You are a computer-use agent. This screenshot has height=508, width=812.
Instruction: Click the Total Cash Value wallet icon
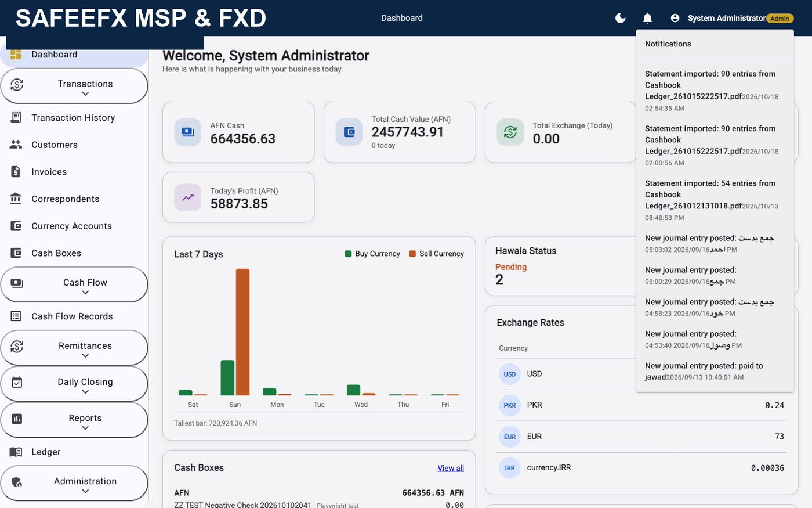tap(349, 132)
